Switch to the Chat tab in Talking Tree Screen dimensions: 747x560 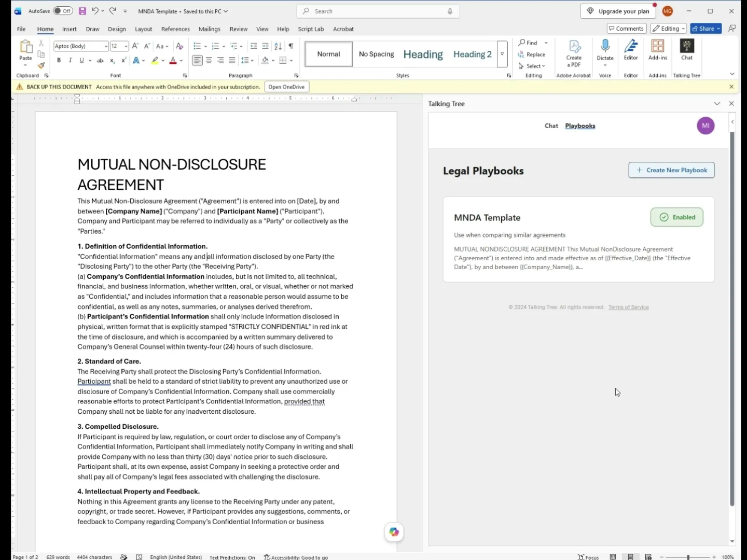tap(551, 125)
